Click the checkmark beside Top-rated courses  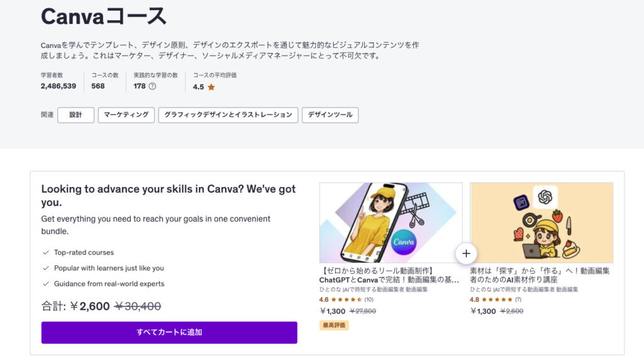[46, 253]
